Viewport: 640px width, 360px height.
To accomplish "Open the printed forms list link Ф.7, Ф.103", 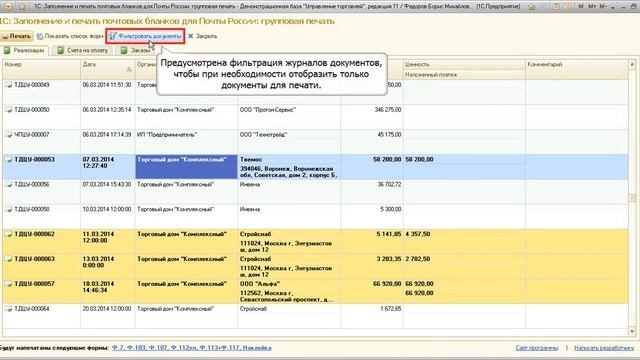I will (x=191, y=348).
